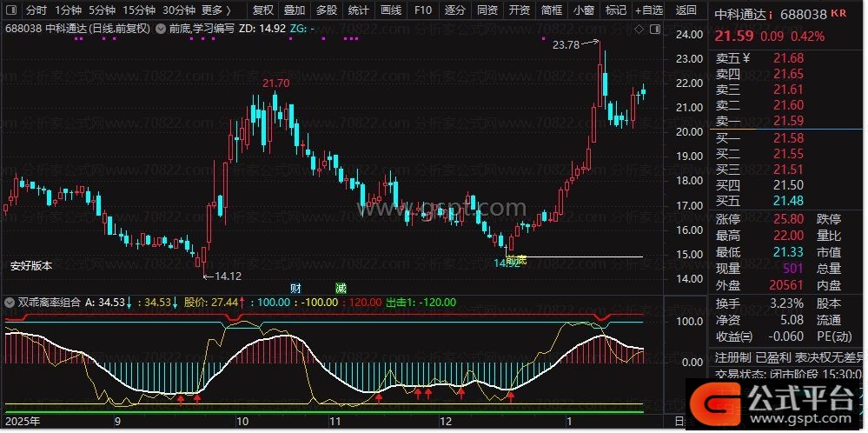Click the info icon beside 中科通达
Viewport: 868px width, 433px height.
click(x=771, y=15)
